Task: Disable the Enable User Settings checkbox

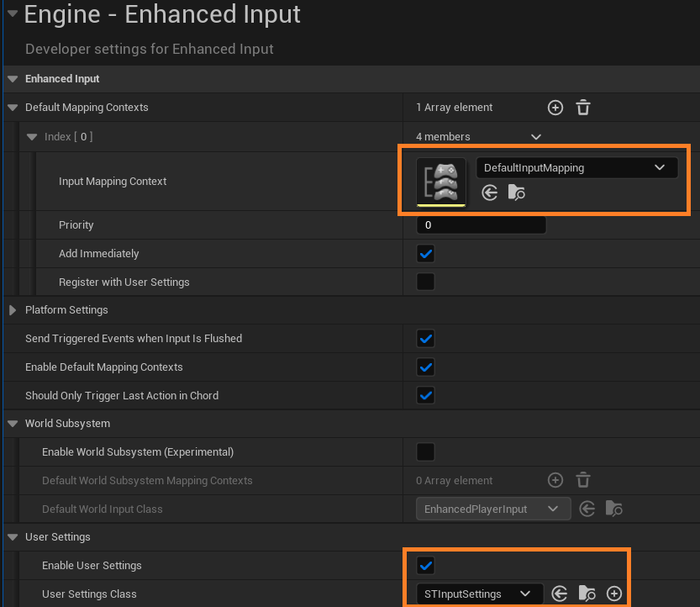Action: click(426, 566)
